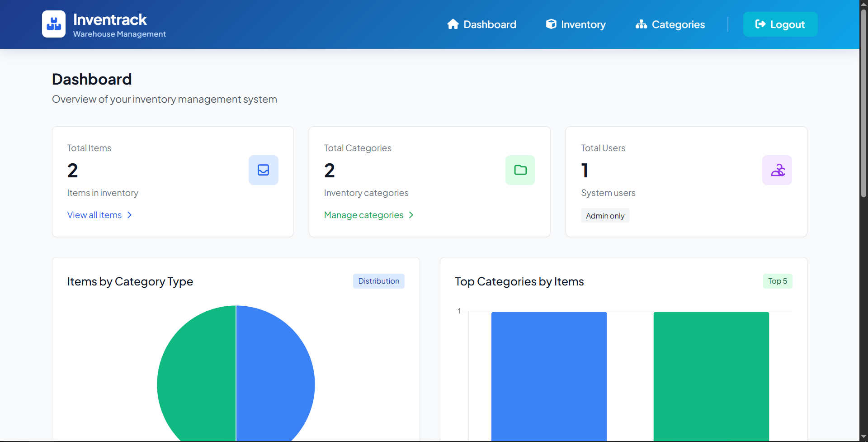Screen dimensions: 868x442
Task: Click the Inventrack boxes logo icon
Action: 54,24
